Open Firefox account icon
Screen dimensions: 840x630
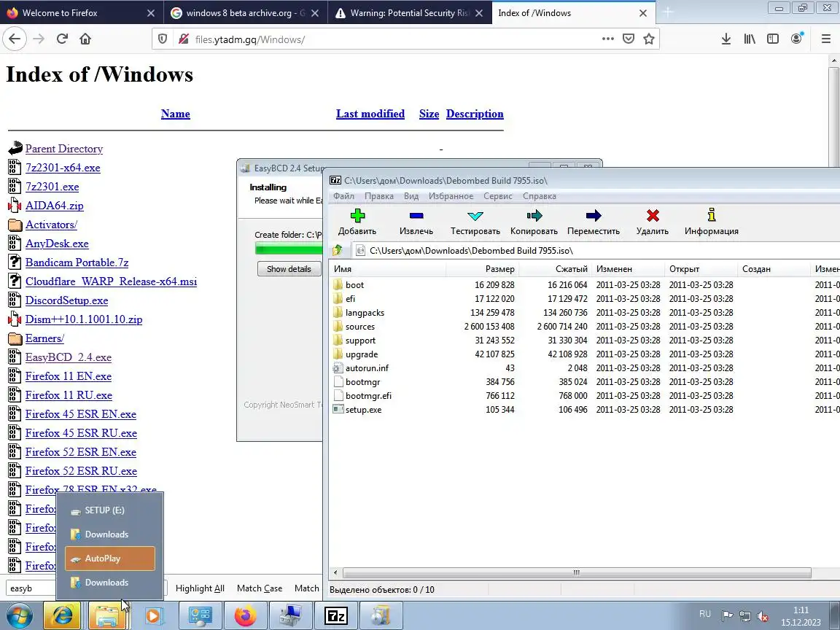click(x=796, y=39)
